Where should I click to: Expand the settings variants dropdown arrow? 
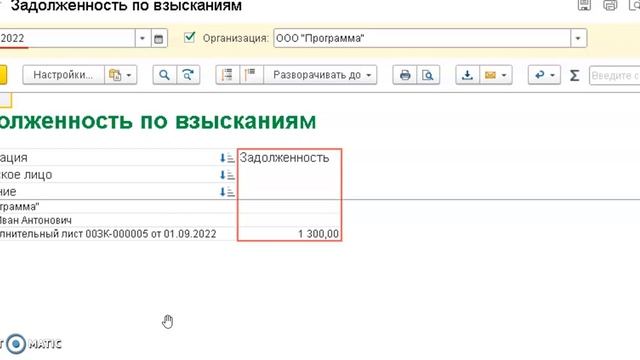click(x=129, y=75)
